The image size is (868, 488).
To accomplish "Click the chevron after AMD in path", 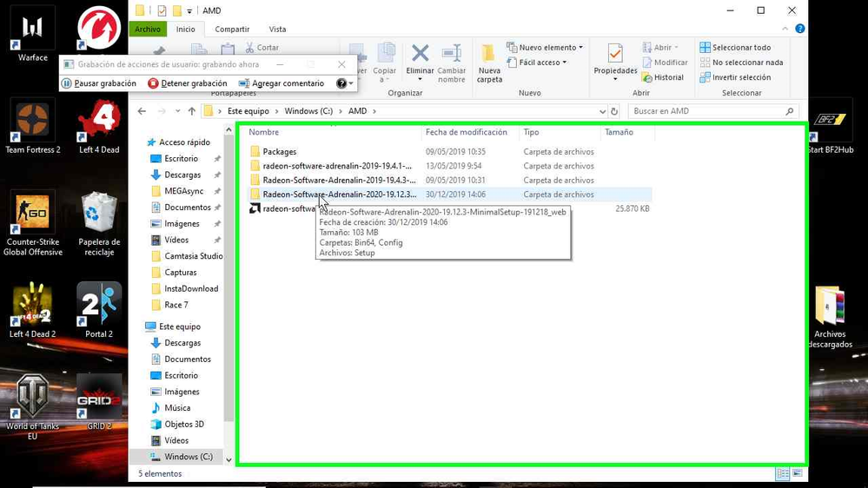I will (374, 111).
